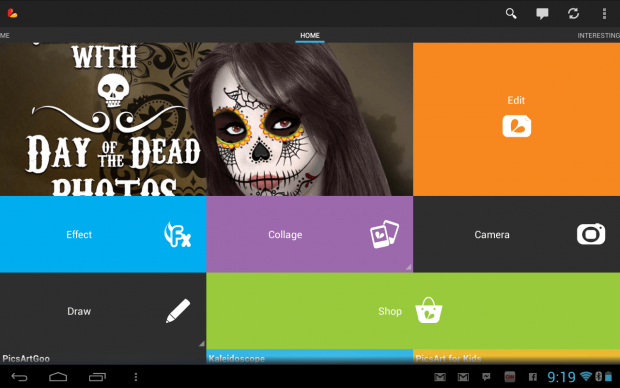Viewport: 620px width, 388px height.
Task: Tap the Bluetooth status icon
Action: (598, 376)
